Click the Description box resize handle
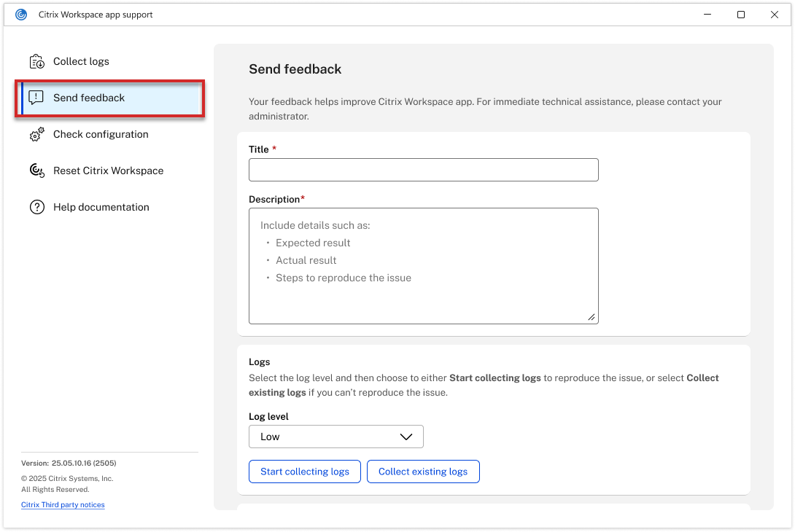Viewport: 795px width, 532px height. click(x=592, y=317)
